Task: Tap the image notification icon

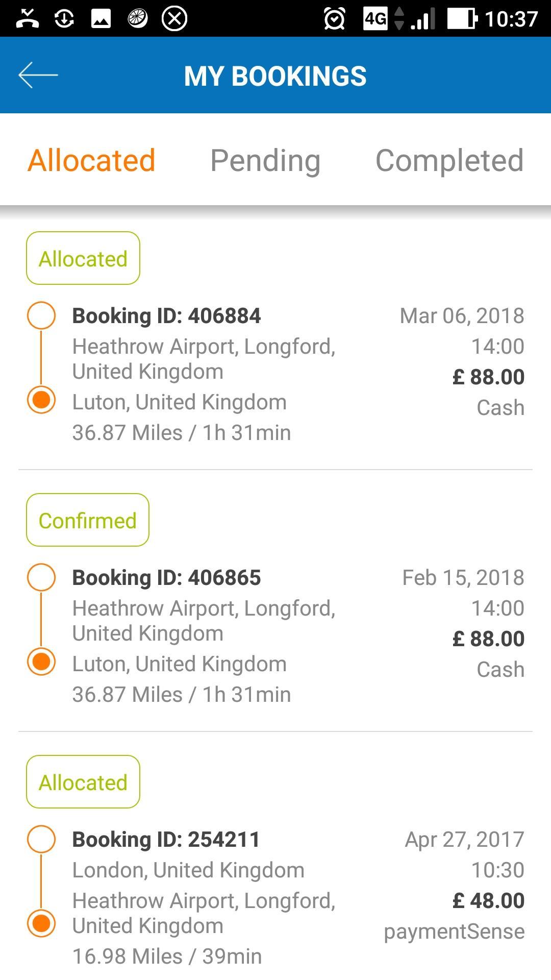Action: pyautogui.click(x=101, y=19)
